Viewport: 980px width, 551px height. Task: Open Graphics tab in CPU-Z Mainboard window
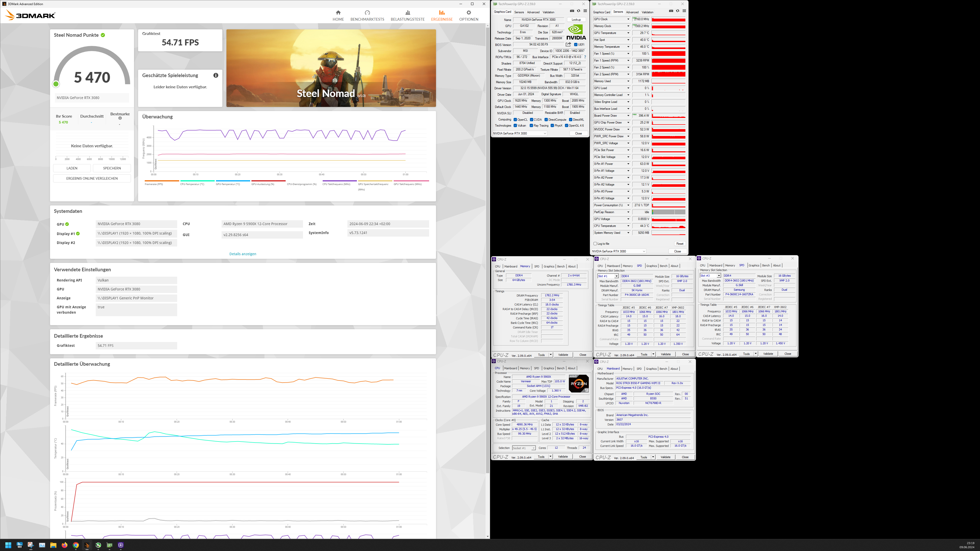[651, 369]
